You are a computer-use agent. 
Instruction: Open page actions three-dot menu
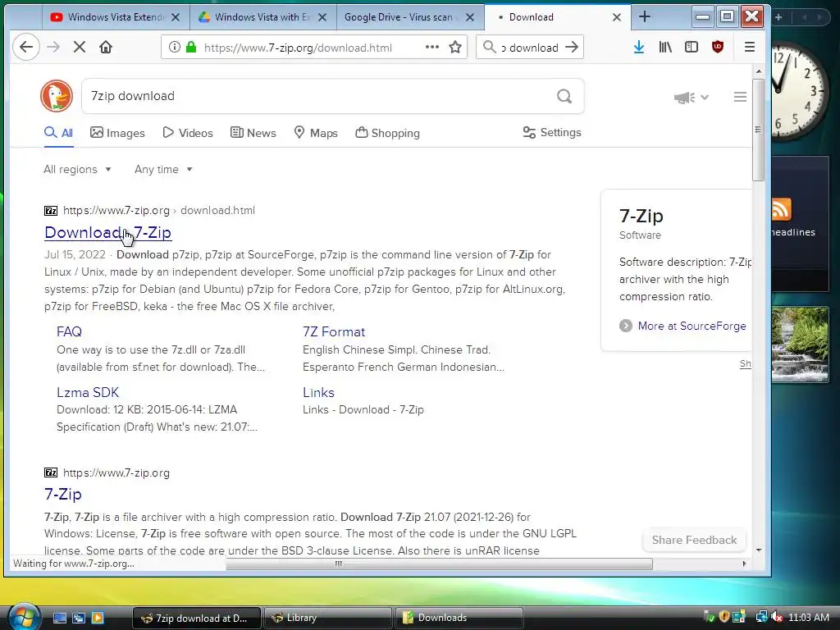pos(431,47)
